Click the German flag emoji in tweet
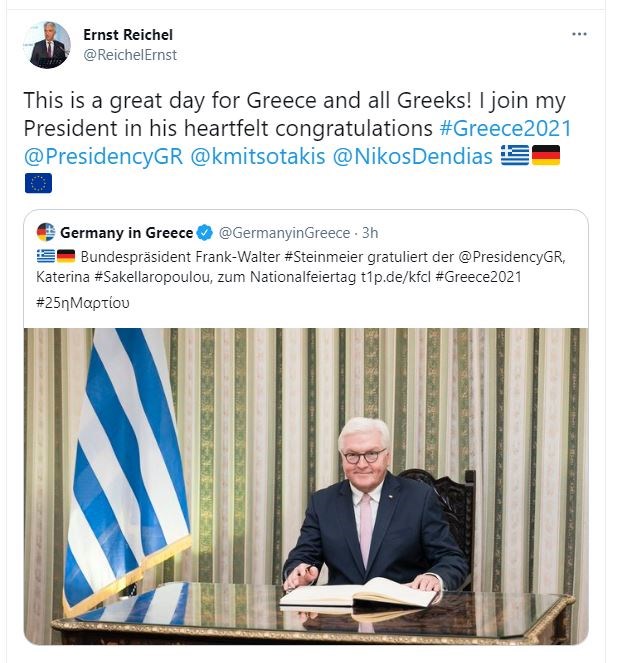 (x=546, y=155)
